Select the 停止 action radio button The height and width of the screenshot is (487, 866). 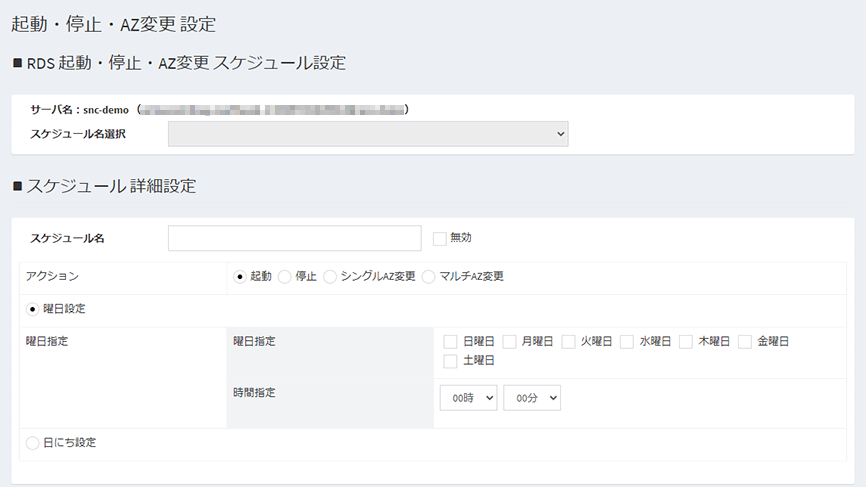click(x=285, y=277)
